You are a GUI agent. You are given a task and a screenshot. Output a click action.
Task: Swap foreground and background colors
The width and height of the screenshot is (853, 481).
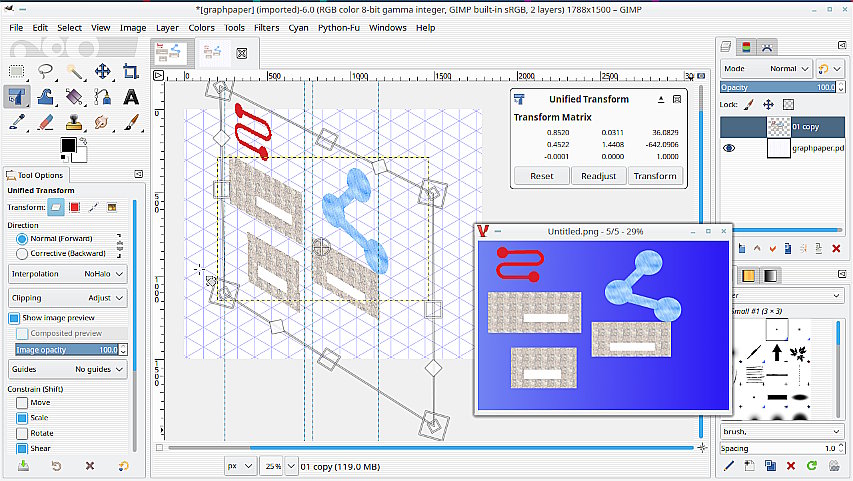click(83, 141)
